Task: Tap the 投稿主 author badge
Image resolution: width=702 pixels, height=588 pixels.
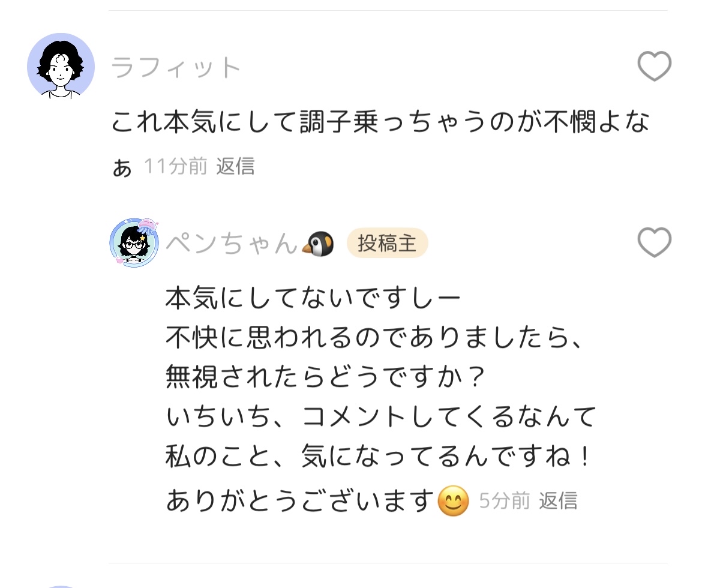Action: click(387, 243)
